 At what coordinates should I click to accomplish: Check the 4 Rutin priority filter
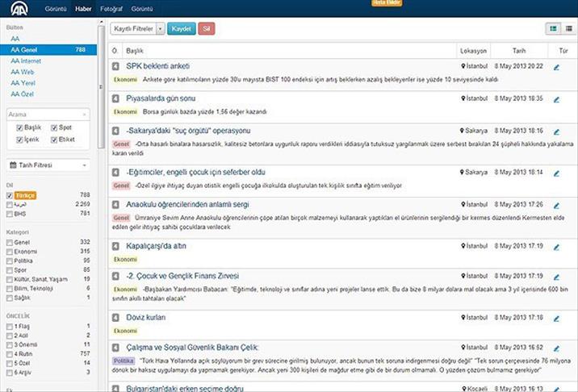(x=10, y=353)
